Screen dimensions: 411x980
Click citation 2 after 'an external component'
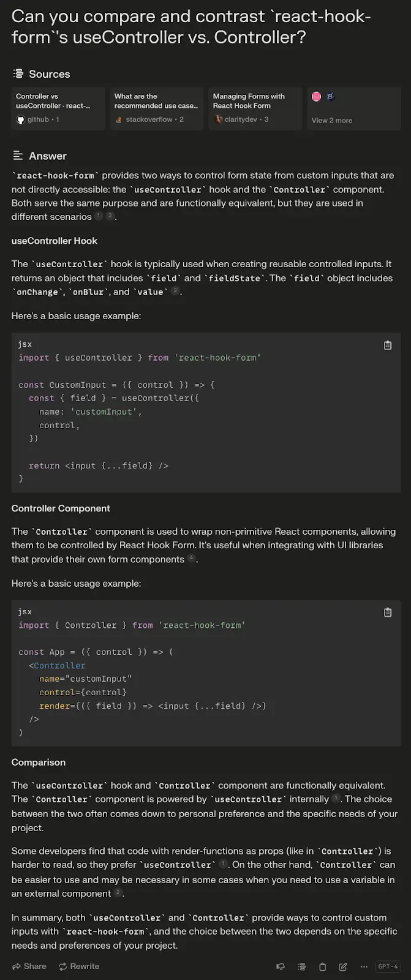pyautogui.click(x=118, y=893)
